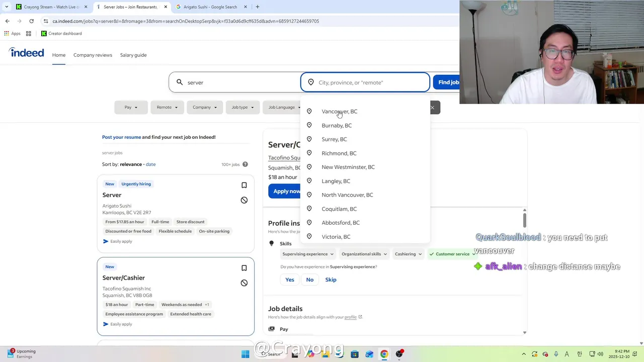The image size is (644, 362).
Task: Click the Windows Start button
Action: tap(245, 354)
